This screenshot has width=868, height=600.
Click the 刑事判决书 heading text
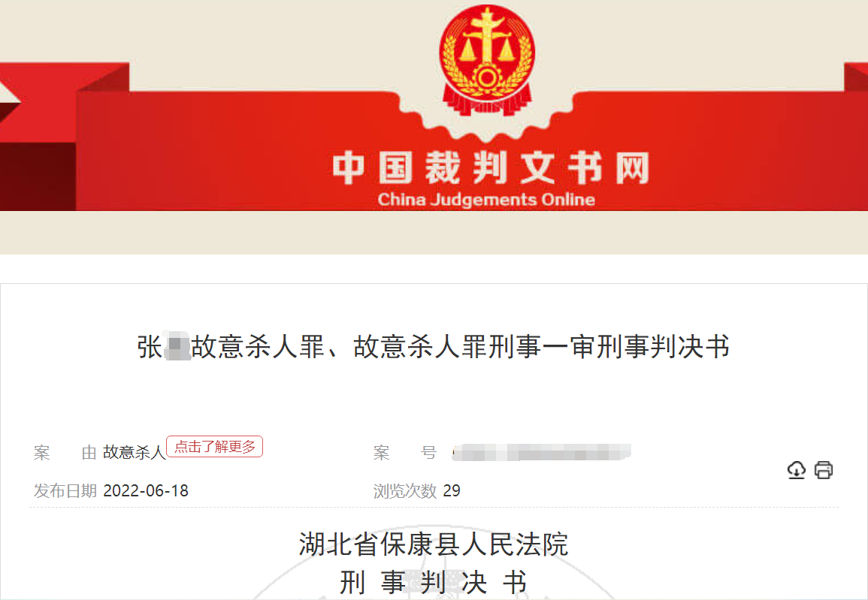click(x=434, y=582)
